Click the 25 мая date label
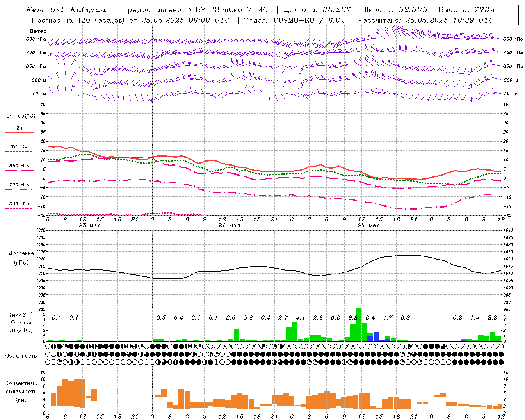 [89, 226]
